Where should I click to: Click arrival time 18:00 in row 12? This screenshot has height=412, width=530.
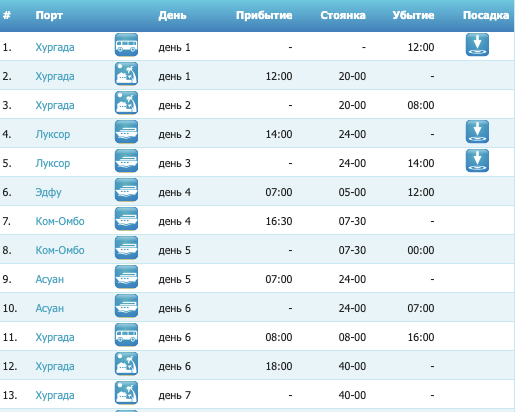click(x=279, y=367)
